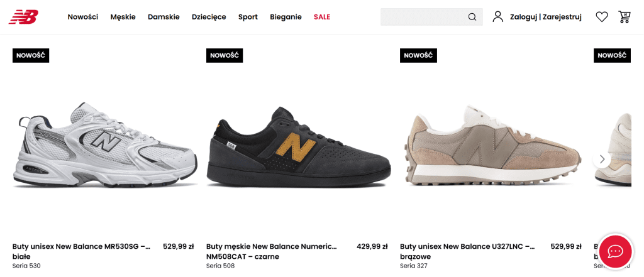
Task: Click the New Balance logo
Action: coord(23,17)
